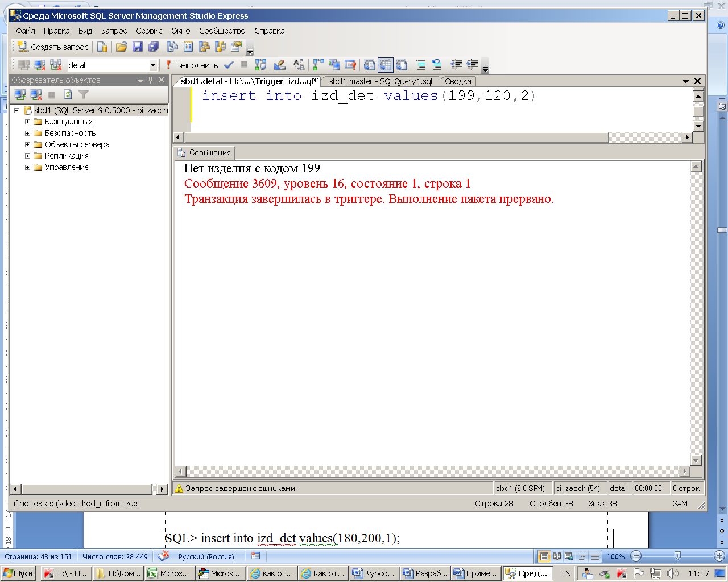Click the Выполнить button
This screenshot has height=582, width=728.
pos(191,65)
